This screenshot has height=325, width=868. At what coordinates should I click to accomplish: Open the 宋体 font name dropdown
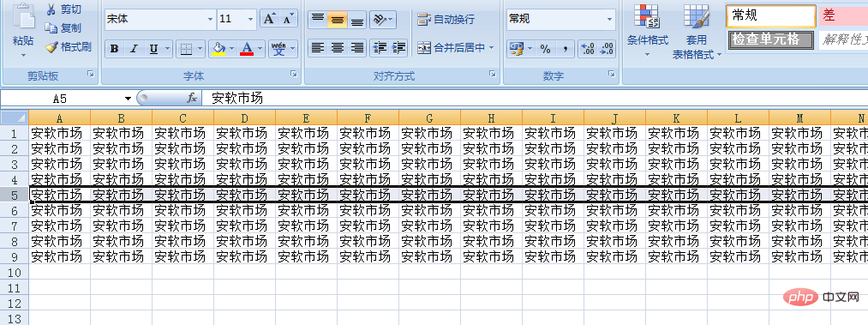coord(210,20)
